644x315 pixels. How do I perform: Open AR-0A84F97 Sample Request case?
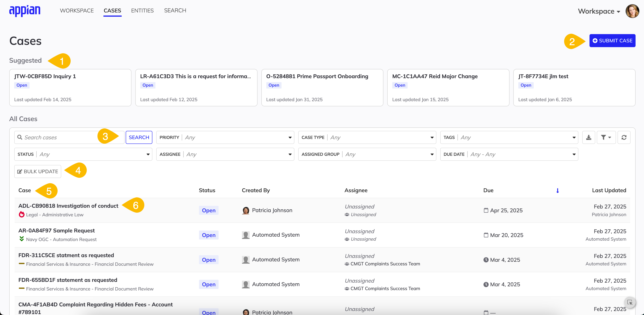click(x=56, y=230)
